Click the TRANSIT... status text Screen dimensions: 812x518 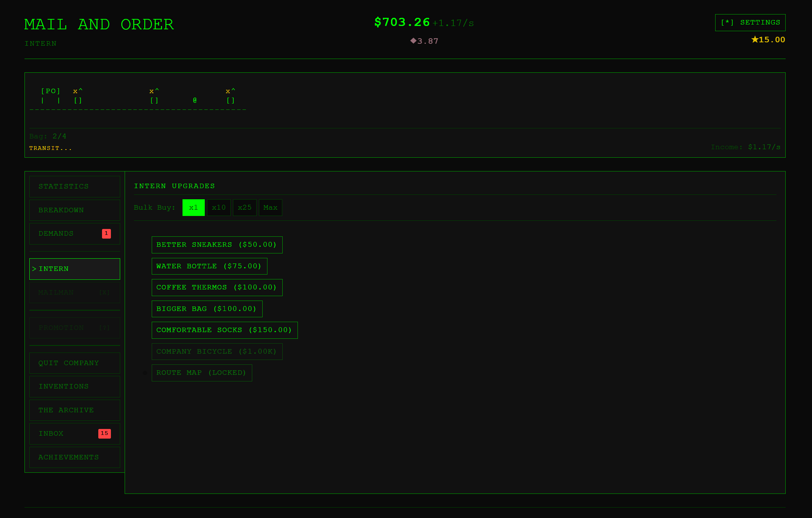tap(50, 148)
